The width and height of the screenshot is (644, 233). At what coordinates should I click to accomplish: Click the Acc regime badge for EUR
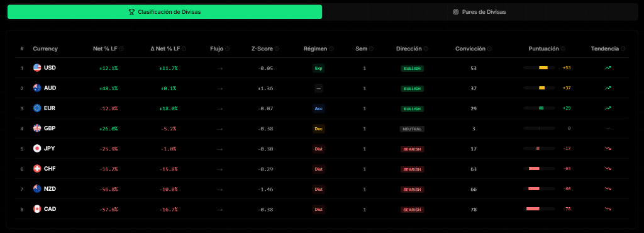[x=319, y=108]
